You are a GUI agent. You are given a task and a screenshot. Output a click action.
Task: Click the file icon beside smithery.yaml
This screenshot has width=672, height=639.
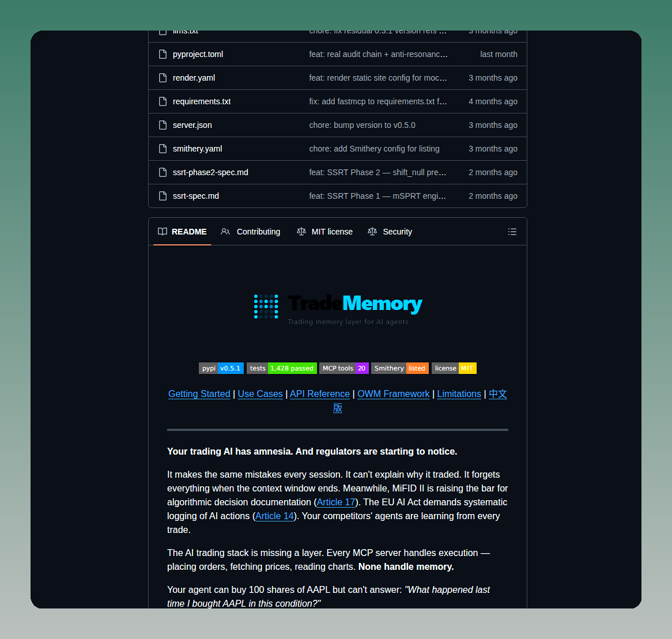tap(163, 149)
